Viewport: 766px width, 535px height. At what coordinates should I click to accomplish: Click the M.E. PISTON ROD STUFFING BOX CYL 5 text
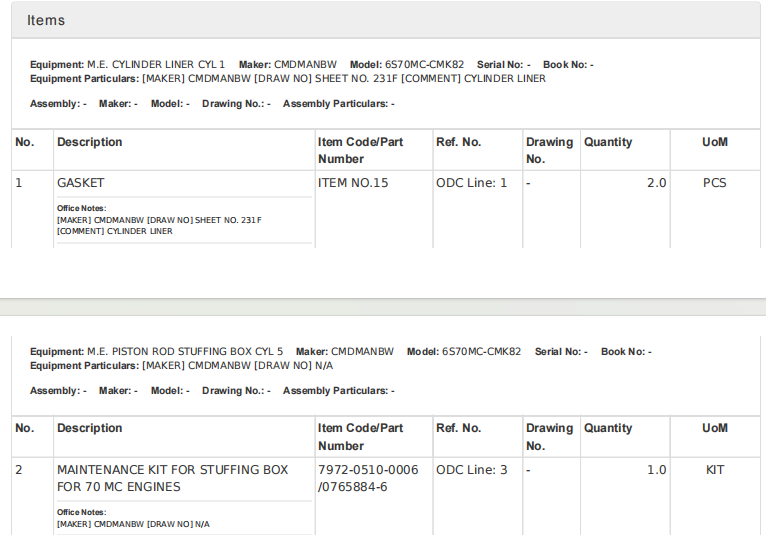(185, 352)
